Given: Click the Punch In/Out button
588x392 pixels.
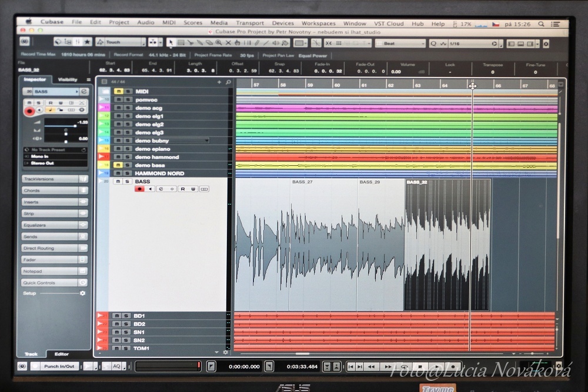Looking at the screenshot, I should tap(59, 366).
